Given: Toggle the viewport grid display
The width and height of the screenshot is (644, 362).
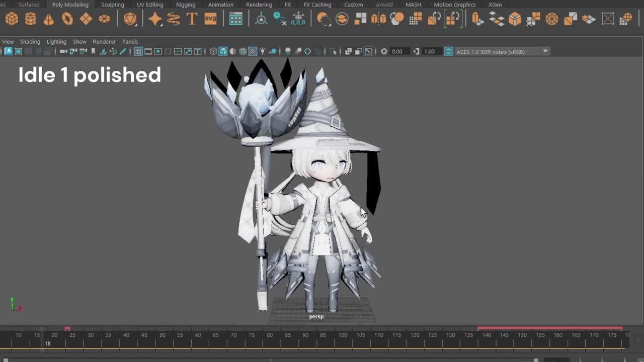Looking at the screenshot, I should pyautogui.click(x=138, y=51).
